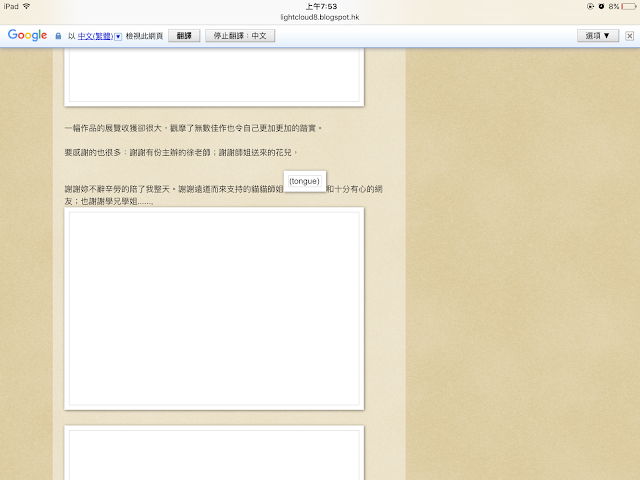Click the Google logo in translate bar

[x=27, y=36]
